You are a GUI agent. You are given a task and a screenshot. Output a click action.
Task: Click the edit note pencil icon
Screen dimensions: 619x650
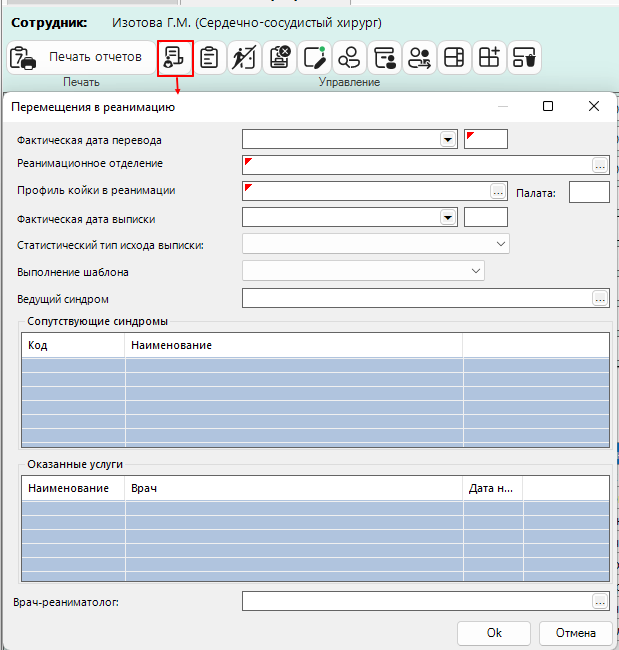[314, 58]
